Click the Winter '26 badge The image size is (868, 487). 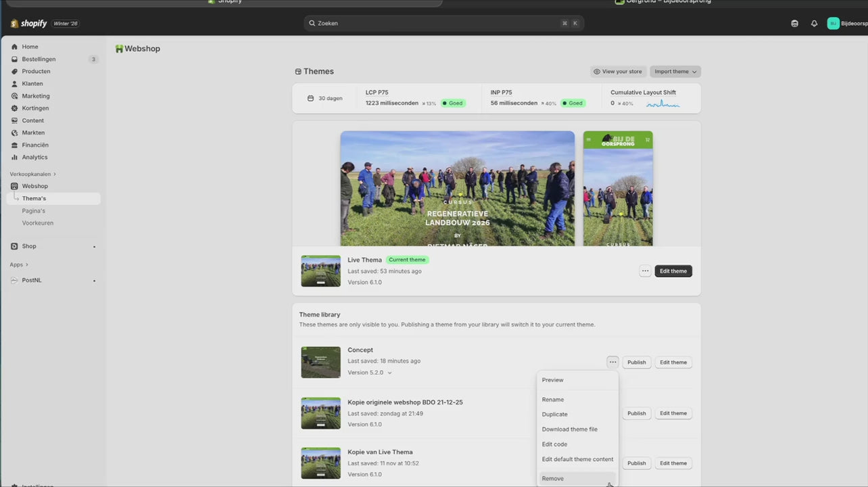(66, 24)
